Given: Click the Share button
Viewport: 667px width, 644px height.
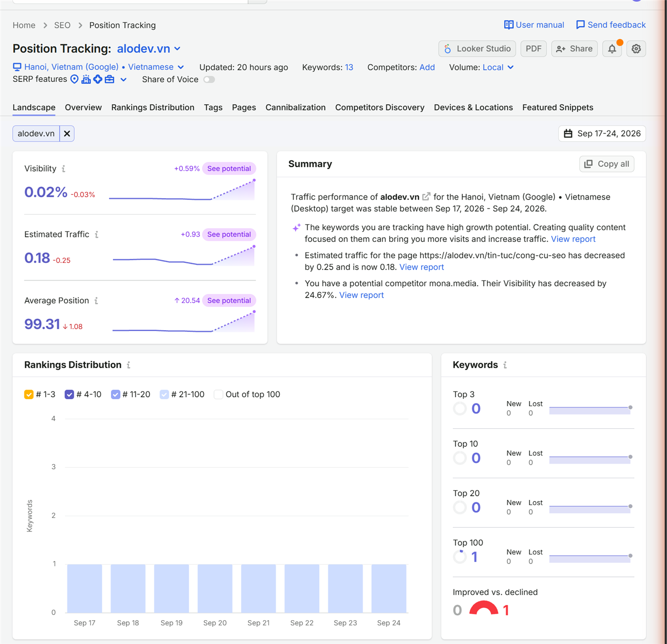Looking at the screenshot, I should point(574,49).
